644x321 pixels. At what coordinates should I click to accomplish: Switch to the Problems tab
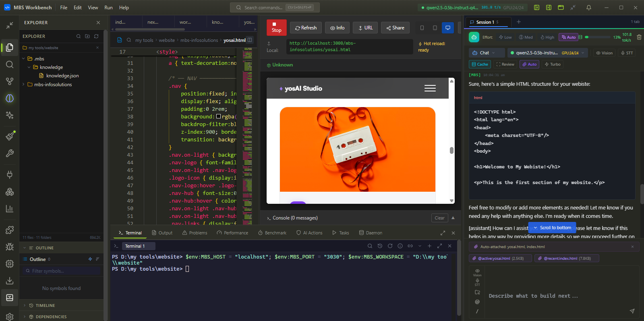(195, 233)
